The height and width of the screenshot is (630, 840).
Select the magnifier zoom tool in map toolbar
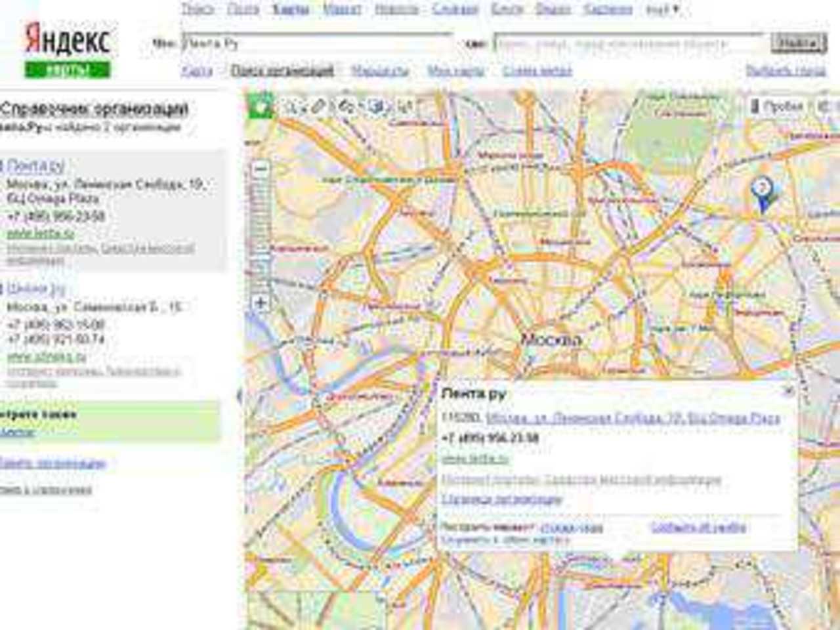(x=293, y=106)
